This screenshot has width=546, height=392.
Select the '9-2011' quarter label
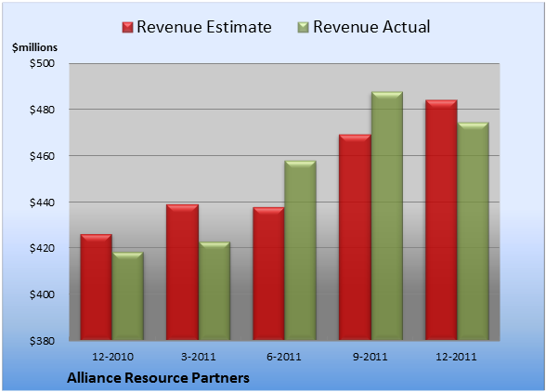[x=370, y=357]
